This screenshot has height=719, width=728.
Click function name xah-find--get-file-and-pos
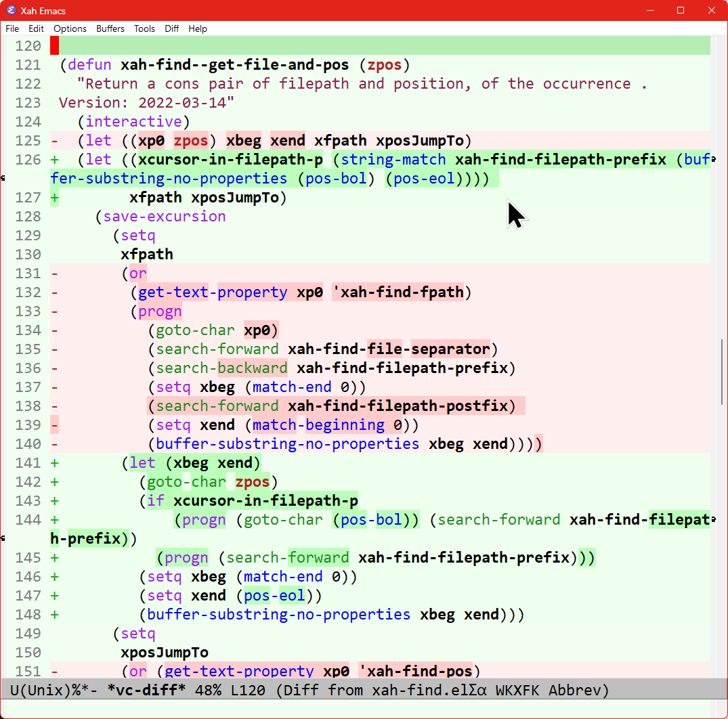[234, 65]
